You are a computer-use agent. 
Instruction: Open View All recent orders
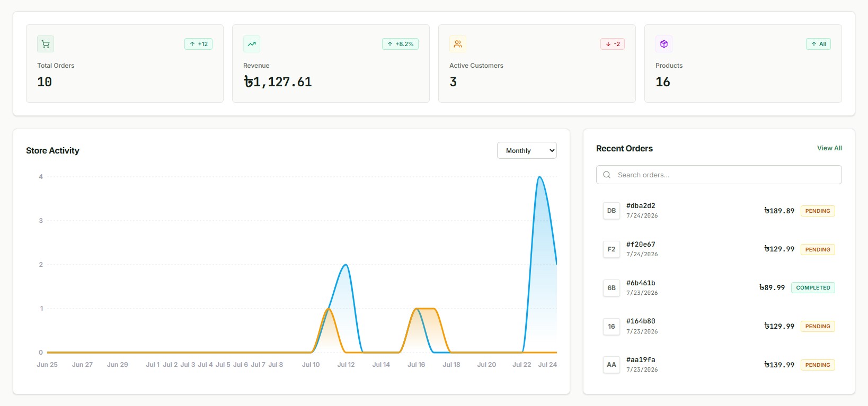point(829,148)
